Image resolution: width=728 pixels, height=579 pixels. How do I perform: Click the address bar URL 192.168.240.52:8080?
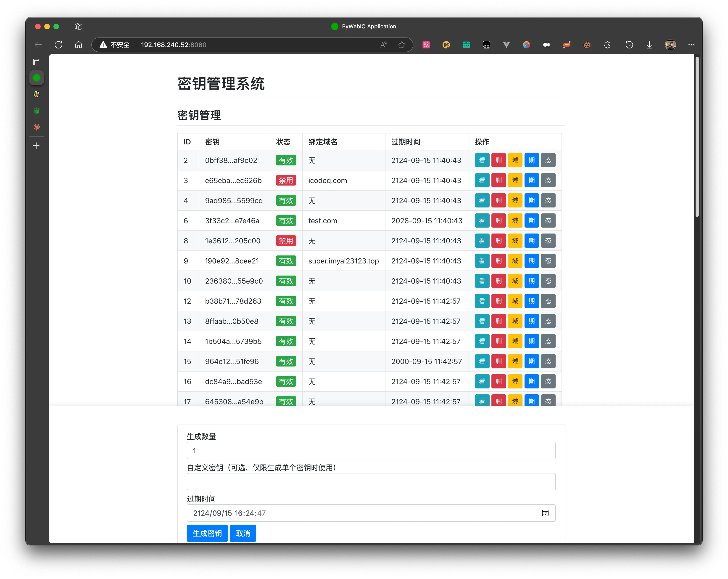pos(174,45)
